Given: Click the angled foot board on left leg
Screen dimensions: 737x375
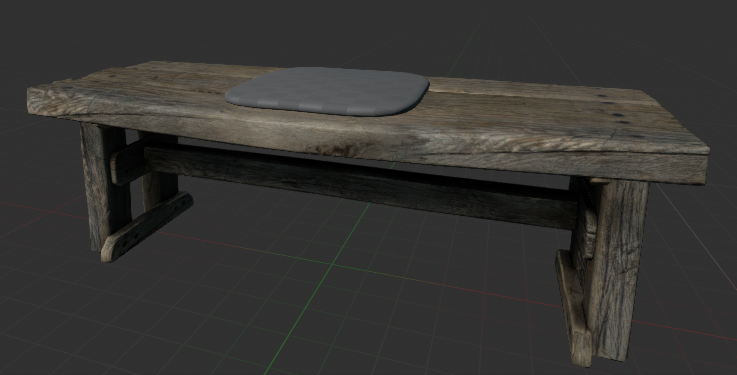Looking at the screenshot, I should (x=147, y=227).
